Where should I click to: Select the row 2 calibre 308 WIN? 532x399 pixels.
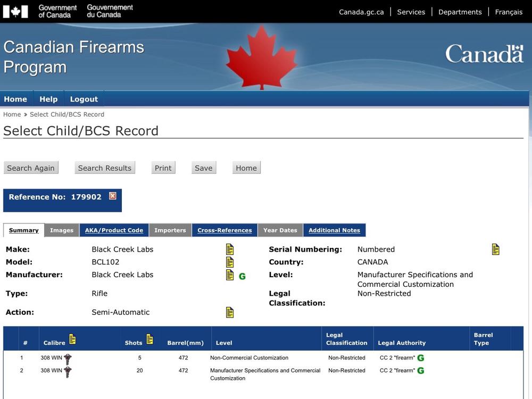coord(51,370)
